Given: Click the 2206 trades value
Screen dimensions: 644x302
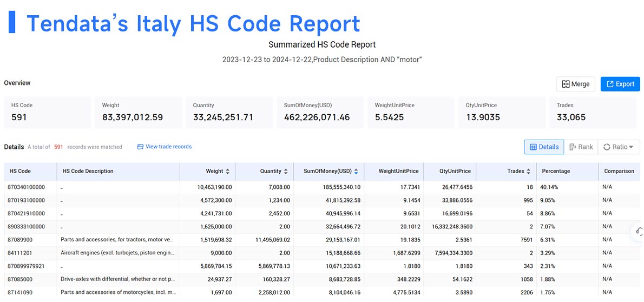Looking at the screenshot, I should coord(527,292).
